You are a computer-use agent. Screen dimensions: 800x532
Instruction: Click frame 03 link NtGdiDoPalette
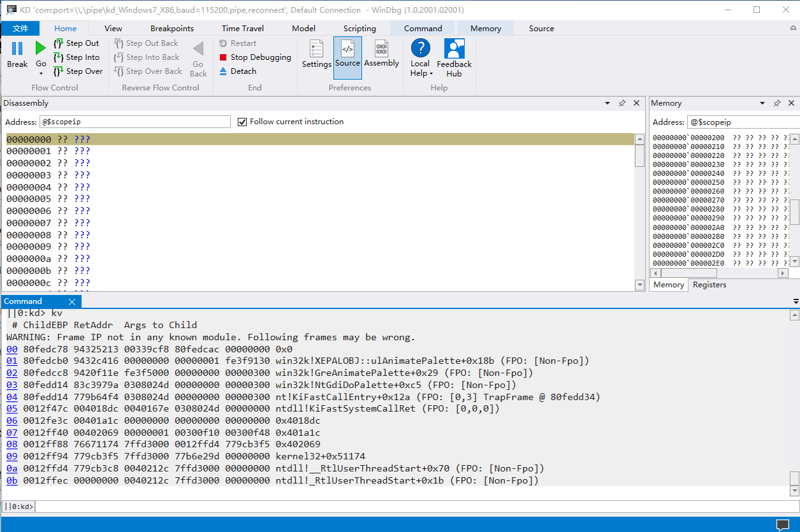pos(12,385)
